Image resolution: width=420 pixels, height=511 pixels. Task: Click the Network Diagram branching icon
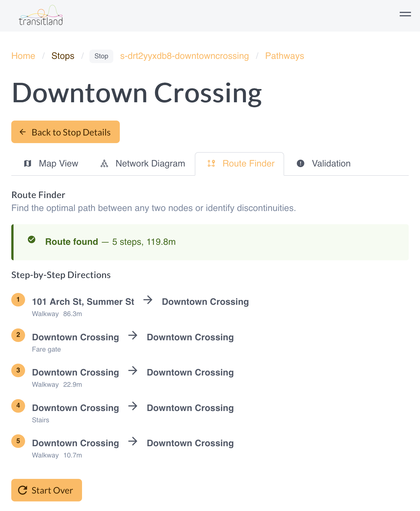pyautogui.click(x=104, y=163)
